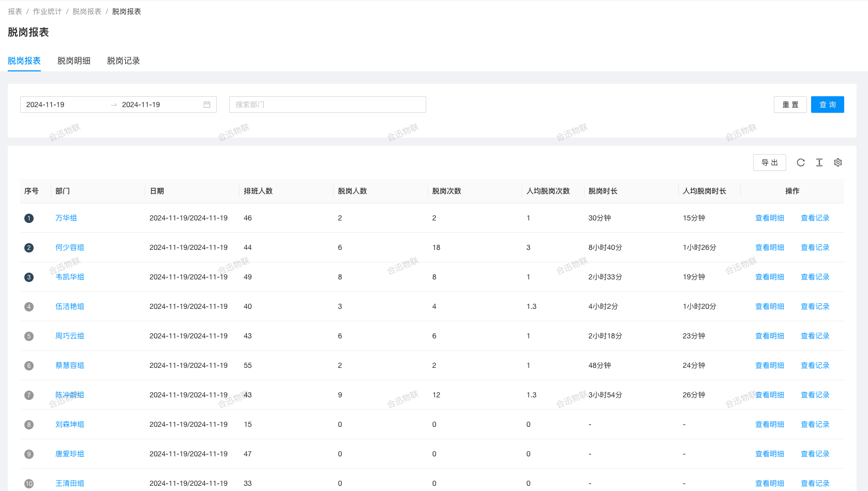The width and height of the screenshot is (868, 491).
Task: Click the 作业统计 breadcrumb
Action: (x=47, y=11)
